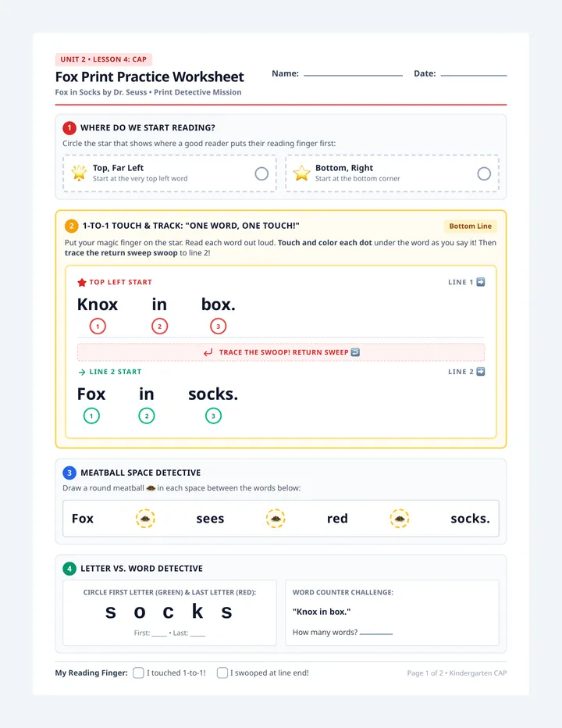
Task: Check the I touched 1-to-1 box
Action: click(x=138, y=673)
